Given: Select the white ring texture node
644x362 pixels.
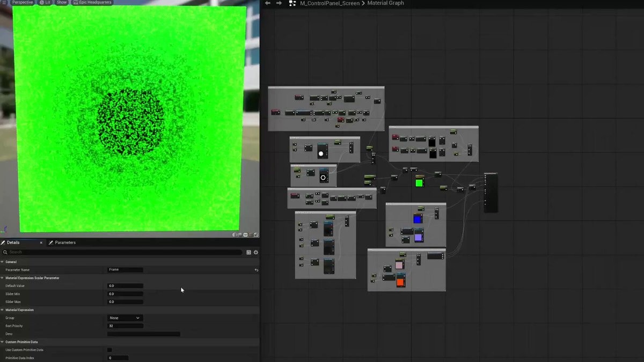Looking at the screenshot, I should [324, 175].
